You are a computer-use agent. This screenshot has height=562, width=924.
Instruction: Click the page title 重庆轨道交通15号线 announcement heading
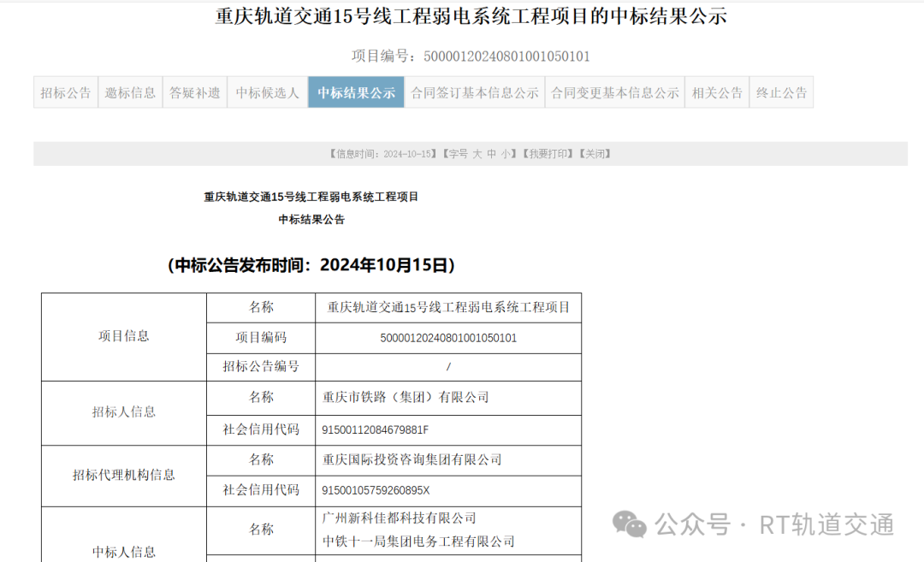point(469,17)
